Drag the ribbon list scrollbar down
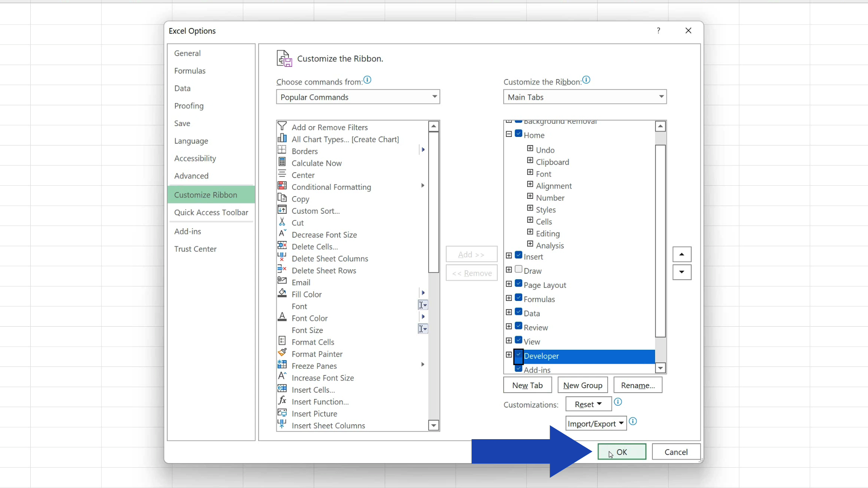 (660, 368)
